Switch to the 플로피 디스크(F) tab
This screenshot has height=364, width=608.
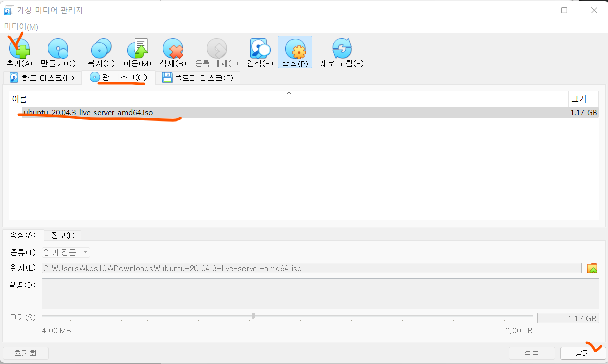pos(198,78)
